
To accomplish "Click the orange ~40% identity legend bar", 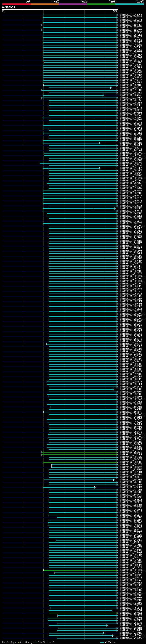I will coord(45,4).
